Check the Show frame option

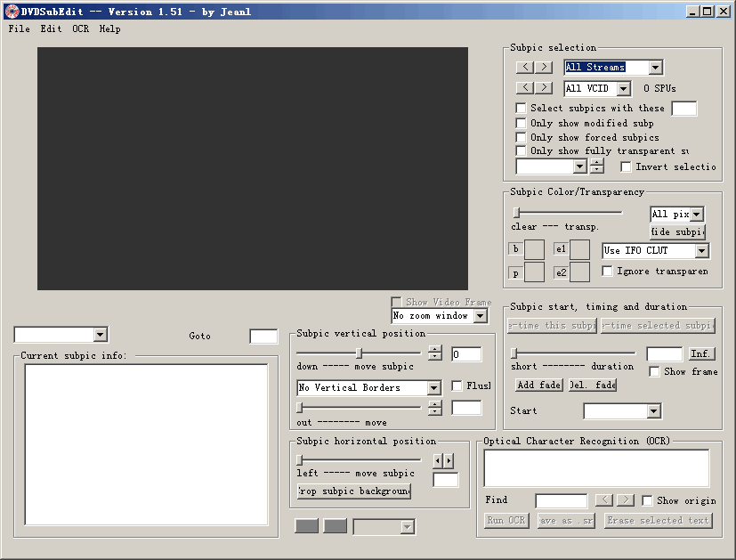pos(655,372)
